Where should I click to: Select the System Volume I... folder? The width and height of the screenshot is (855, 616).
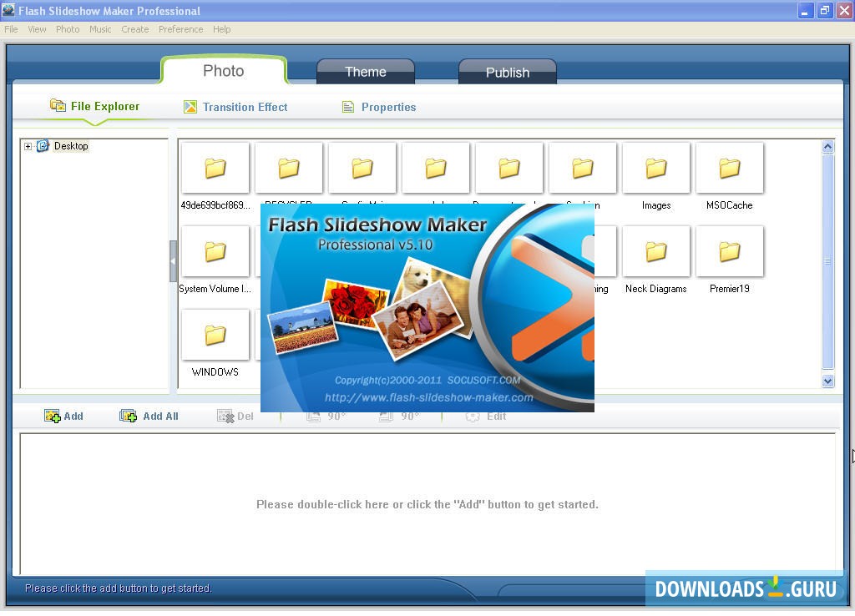[215, 260]
